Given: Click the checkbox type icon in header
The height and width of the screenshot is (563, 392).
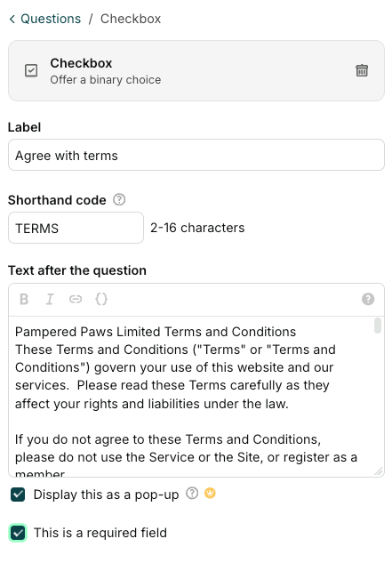Looking at the screenshot, I should pos(31,70).
